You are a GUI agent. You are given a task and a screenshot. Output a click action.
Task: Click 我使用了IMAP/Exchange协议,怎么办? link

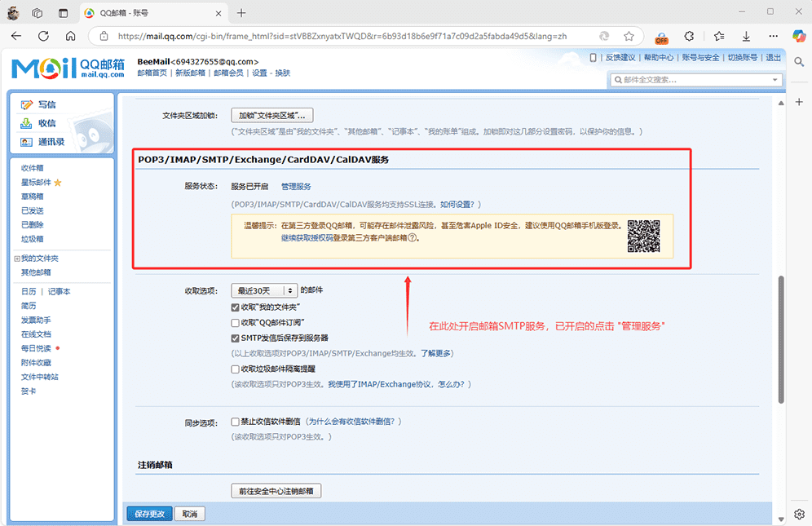397,385
